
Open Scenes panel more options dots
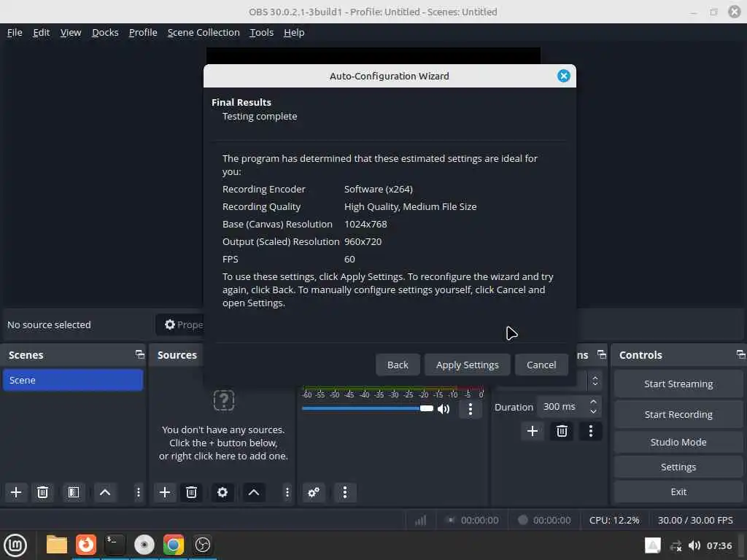(138, 492)
